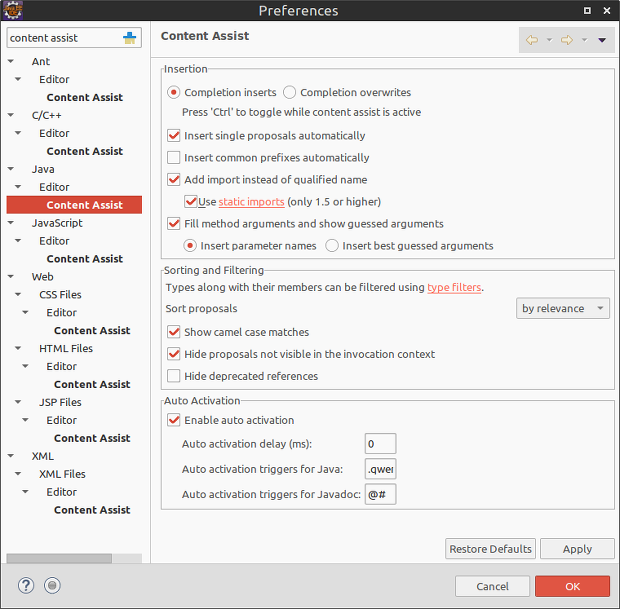Click Auto activation triggers for Java field
Image resolution: width=620 pixels, height=609 pixels.
coord(380,469)
